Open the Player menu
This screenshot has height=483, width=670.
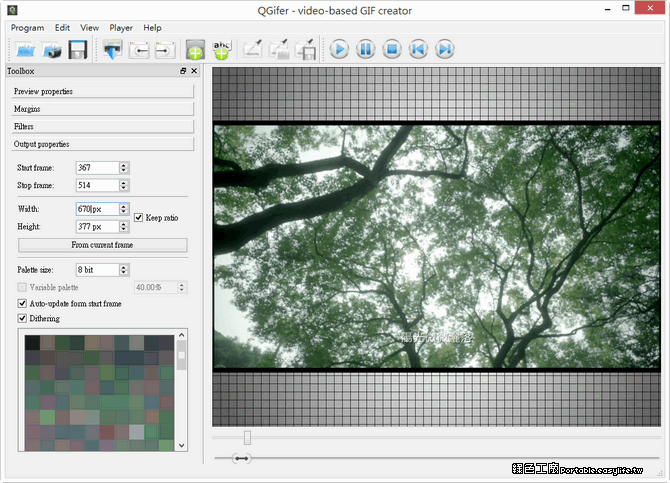pyautogui.click(x=121, y=28)
